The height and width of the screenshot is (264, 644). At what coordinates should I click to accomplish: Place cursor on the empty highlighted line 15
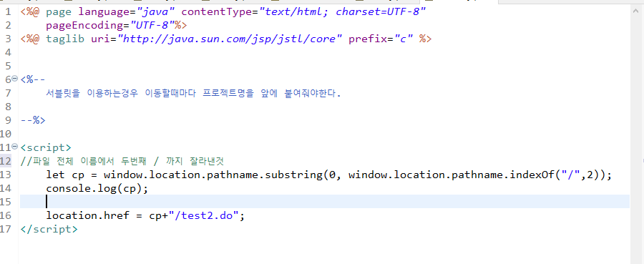click(x=324, y=202)
